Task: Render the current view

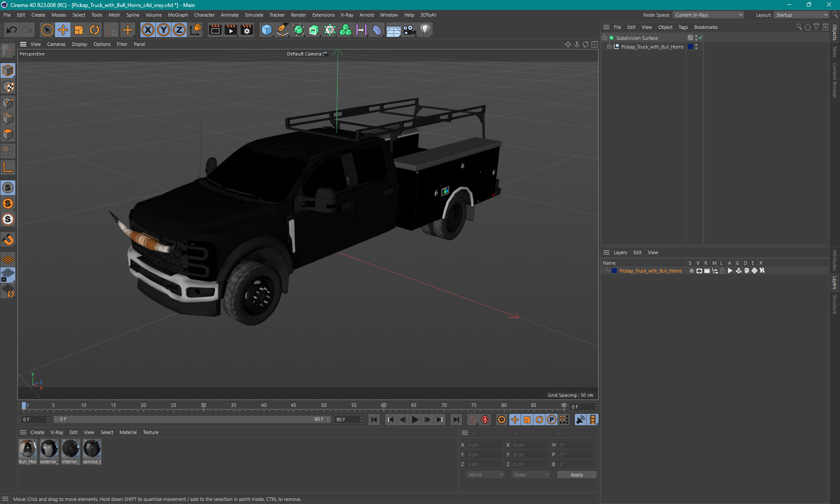Action: (215, 30)
